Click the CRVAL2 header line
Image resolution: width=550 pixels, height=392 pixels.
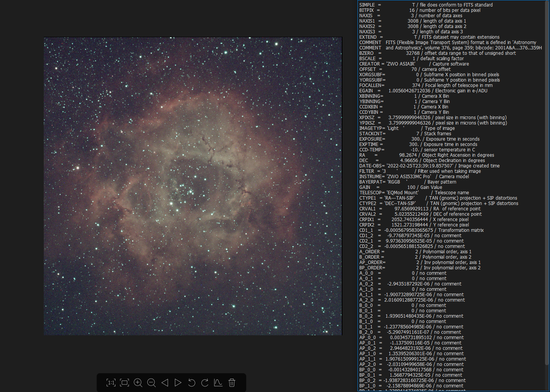(420, 214)
